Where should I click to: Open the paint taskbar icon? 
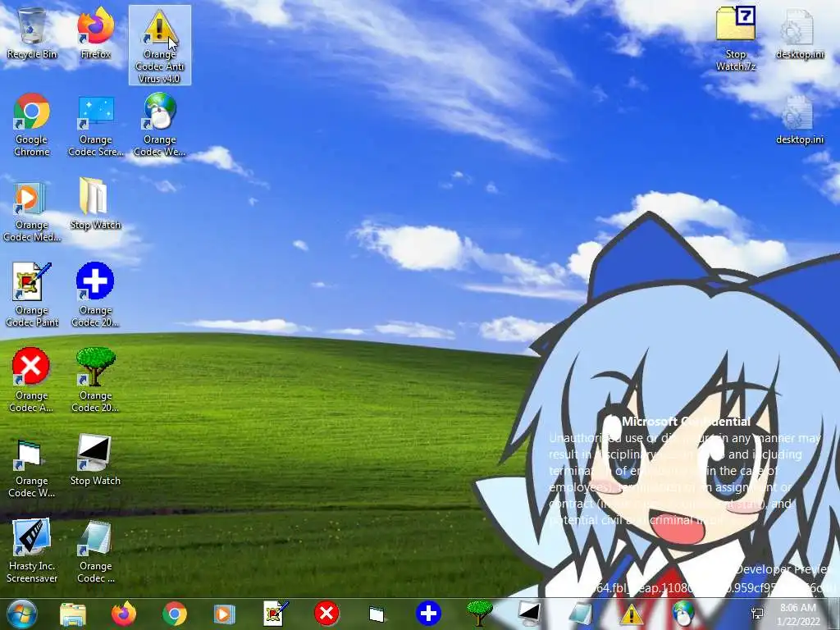[276, 614]
